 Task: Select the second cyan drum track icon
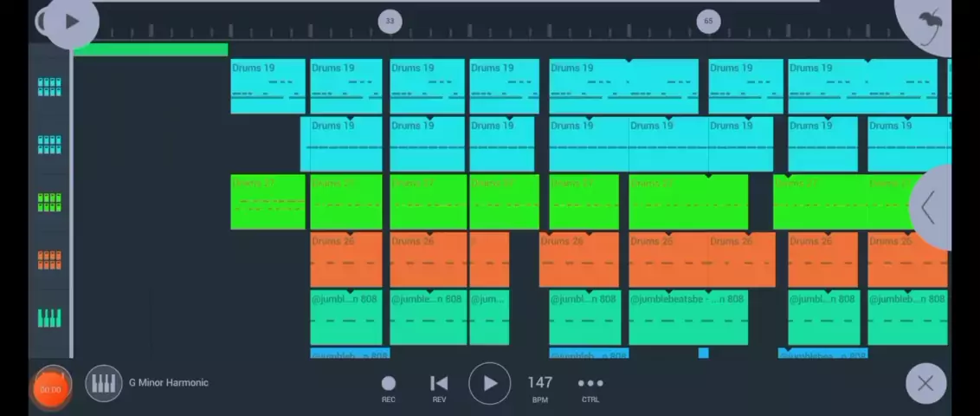[x=49, y=145]
